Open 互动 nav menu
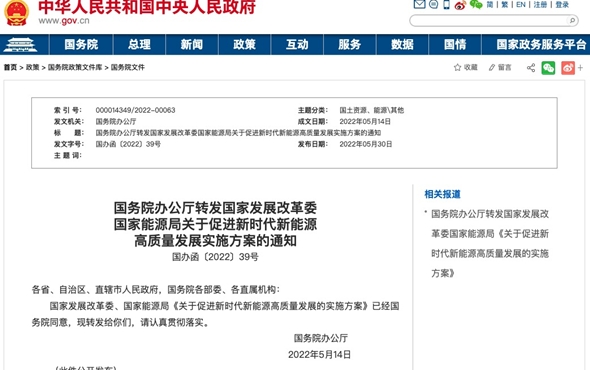Viewport: 590px width, 370px height. pyautogui.click(x=297, y=44)
